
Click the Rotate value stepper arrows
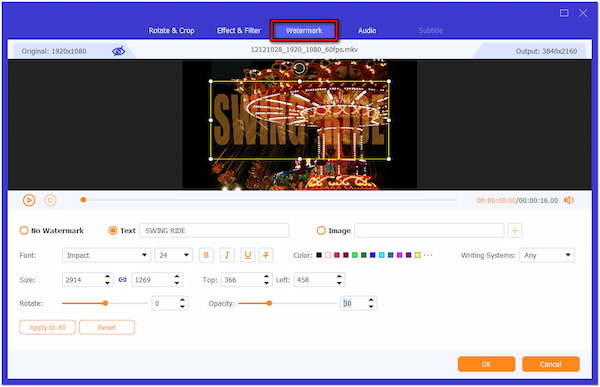coord(183,304)
